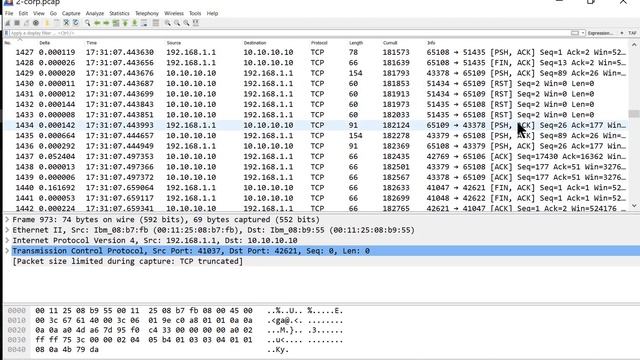This screenshot has height=360, width=640.
Task: Find a packet with magnifier icon
Action: point(87,23)
